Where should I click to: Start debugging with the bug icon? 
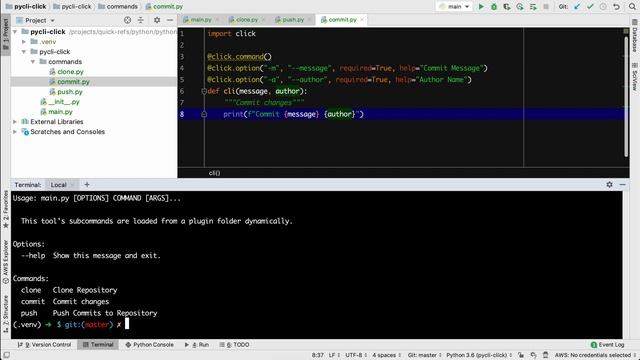(x=494, y=7)
